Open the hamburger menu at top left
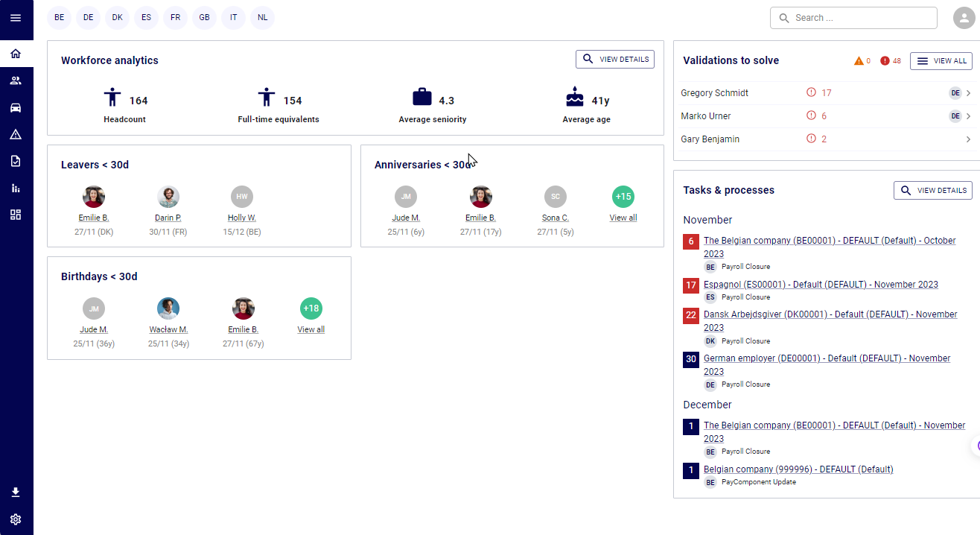The height and width of the screenshot is (535, 980). [16, 19]
